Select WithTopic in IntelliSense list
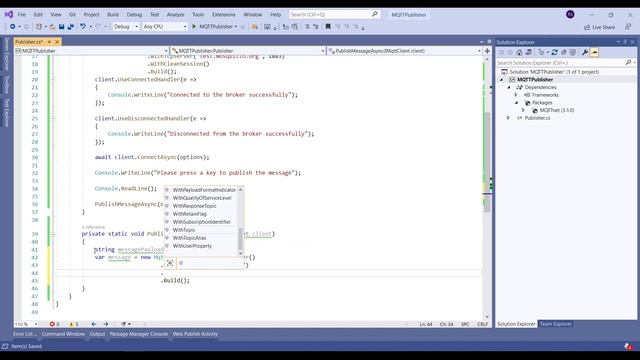The image size is (640, 360). 184,230
